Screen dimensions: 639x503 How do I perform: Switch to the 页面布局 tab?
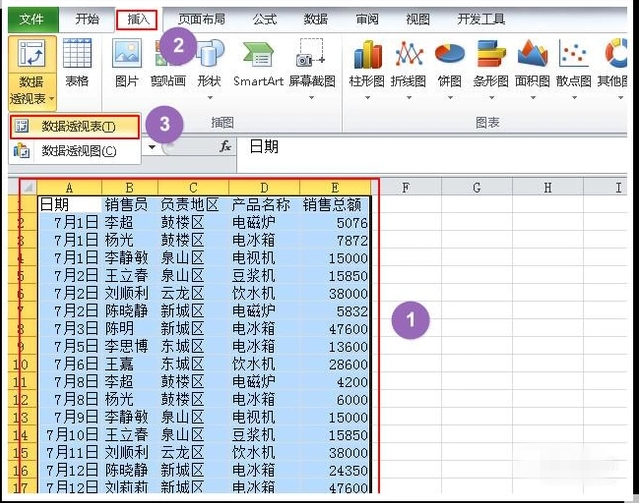(x=202, y=19)
